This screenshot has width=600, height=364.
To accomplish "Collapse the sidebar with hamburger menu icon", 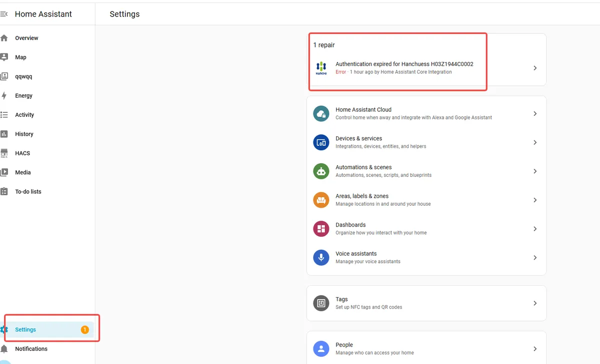I will pyautogui.click(x=4, y=14).
